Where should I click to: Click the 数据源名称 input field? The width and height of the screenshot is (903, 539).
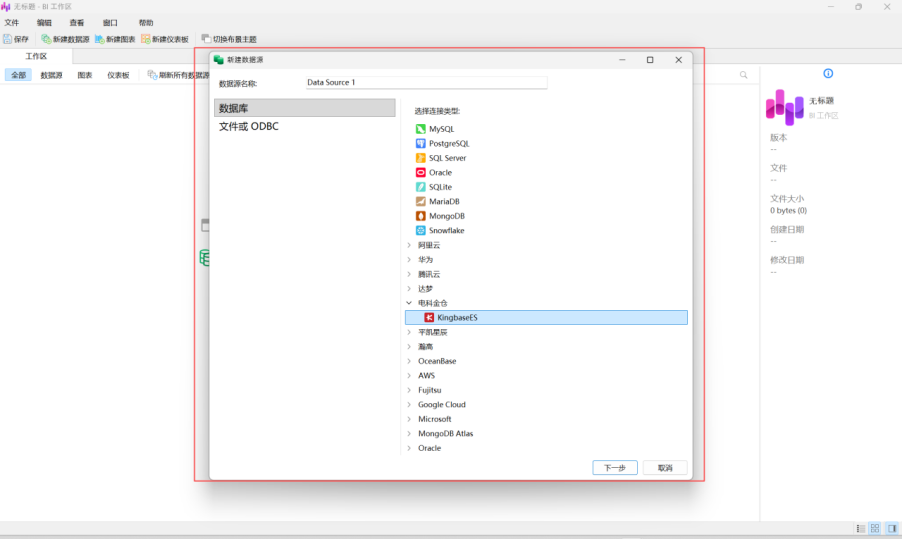(x=426, y=83)
